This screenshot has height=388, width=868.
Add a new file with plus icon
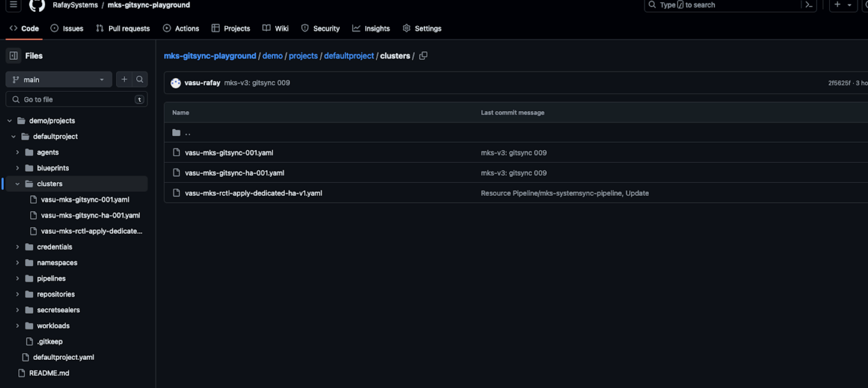point(124,79)
